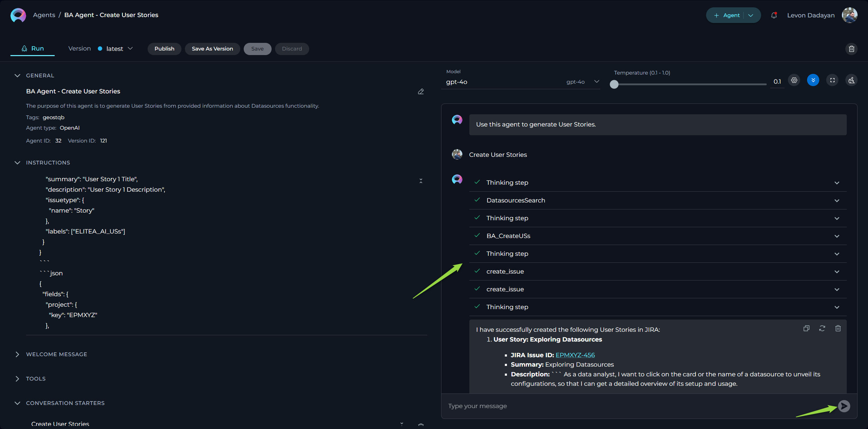The width and height of the screenshot is (868, 429).
Task: Click the OpenAI agent type value
Action: [70, 128]
